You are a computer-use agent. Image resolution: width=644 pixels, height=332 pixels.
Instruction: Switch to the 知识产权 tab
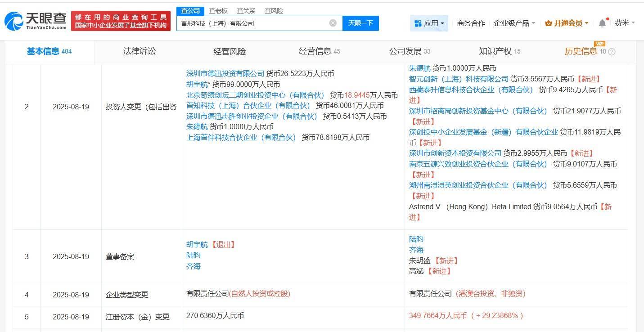[x=500, y=51]
